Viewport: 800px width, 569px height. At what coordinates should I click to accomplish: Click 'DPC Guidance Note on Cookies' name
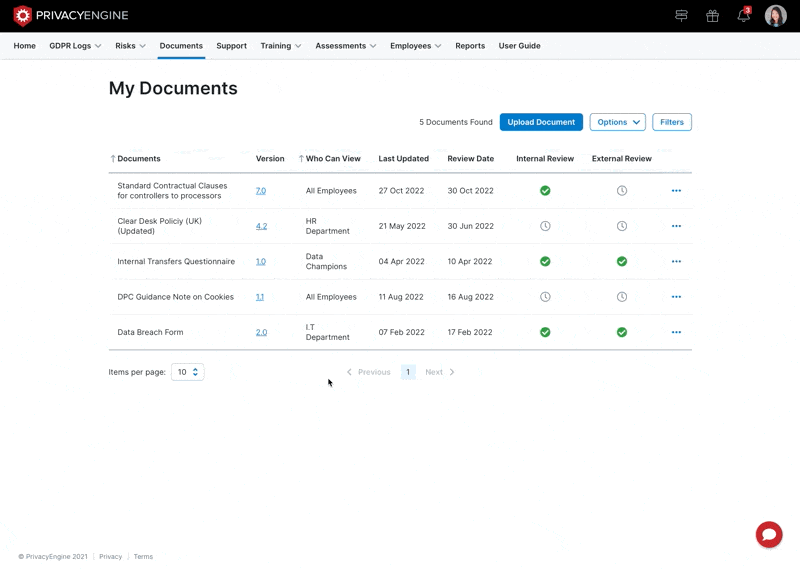(x=176, y=297)
